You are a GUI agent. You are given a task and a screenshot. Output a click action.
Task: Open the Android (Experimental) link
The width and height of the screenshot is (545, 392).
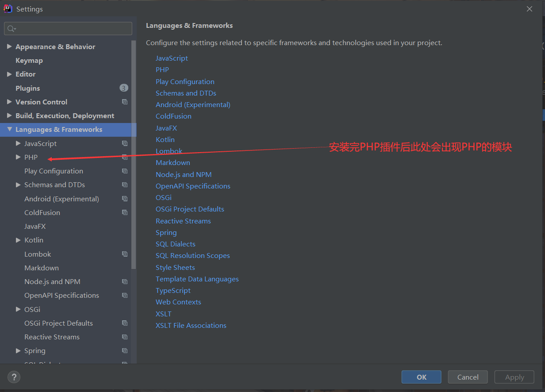[193, 104]
